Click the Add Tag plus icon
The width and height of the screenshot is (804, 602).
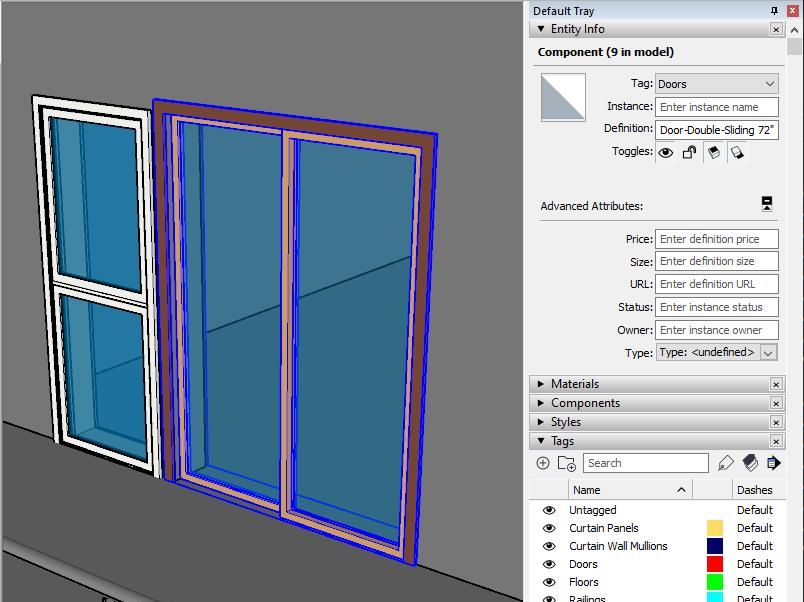pyautogui.click(x=543, y=463)
